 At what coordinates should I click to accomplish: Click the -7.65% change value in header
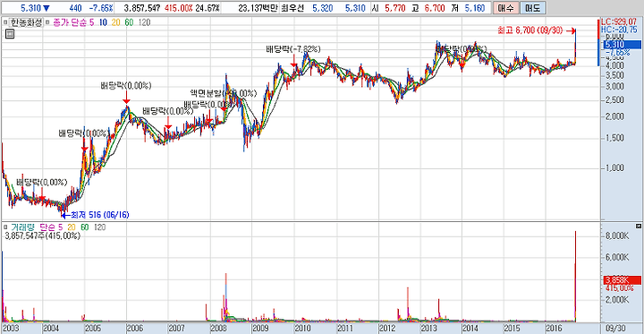coord(100,8)
